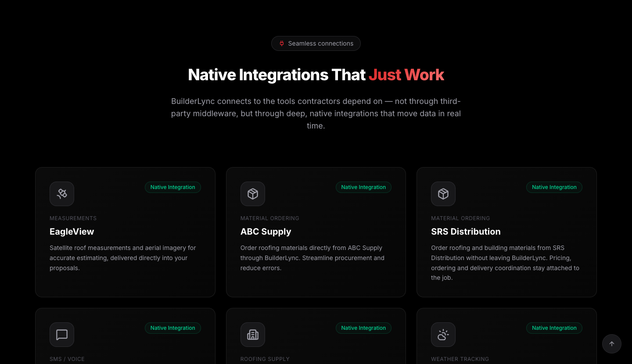632x364 pixels.
Task: Open the ABC Supply card title
Action: point(266,232)
